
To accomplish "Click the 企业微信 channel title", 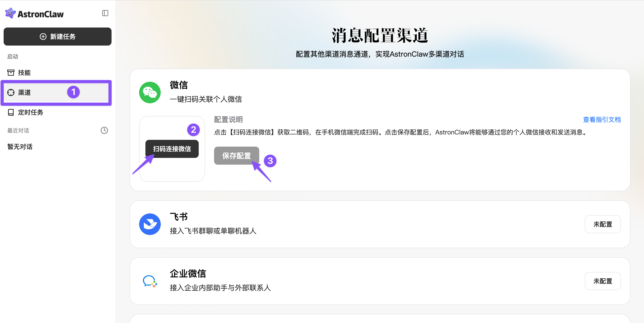I will coord(188,274).
